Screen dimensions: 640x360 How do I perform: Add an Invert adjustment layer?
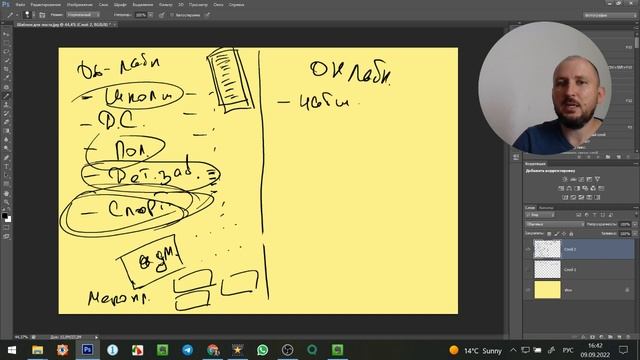tap(565, 197)
